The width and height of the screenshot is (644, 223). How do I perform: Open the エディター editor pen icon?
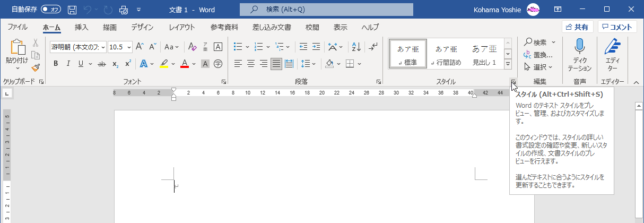coord(612,46)
